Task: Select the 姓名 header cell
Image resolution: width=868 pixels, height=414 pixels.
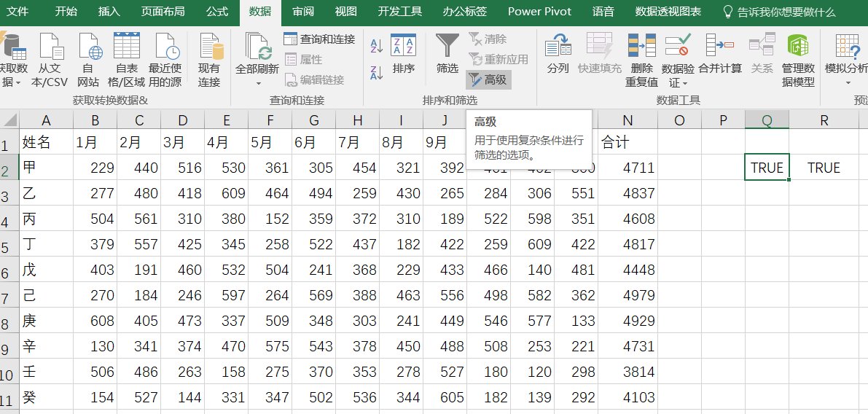Action: 46,142
